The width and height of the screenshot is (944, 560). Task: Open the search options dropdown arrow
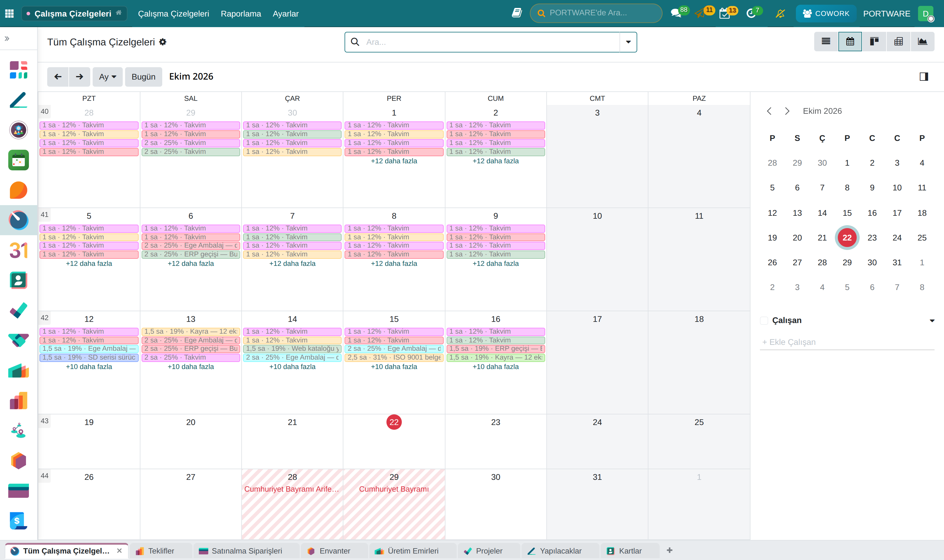(628, 42)
